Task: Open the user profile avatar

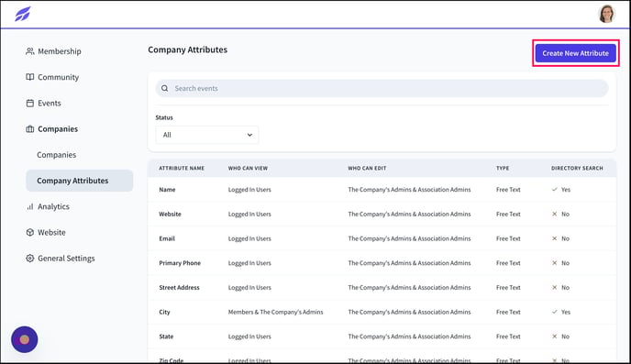Action: [x=606, y=14]
